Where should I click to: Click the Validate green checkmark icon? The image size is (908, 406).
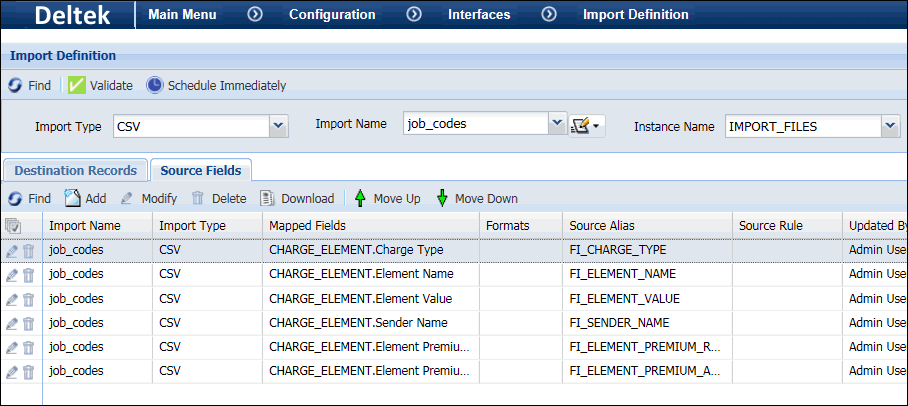click(x=77, y=86)
